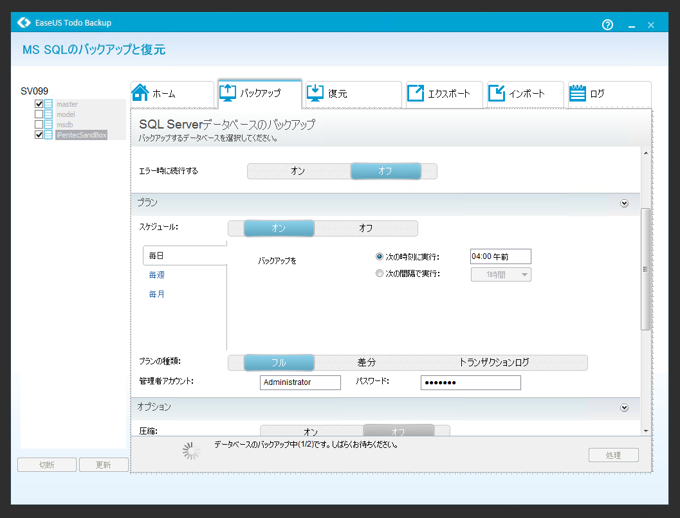Viewport: 680px width, 518px height.
Task: Choose フル plan type
Action: (x=279, y=363)
